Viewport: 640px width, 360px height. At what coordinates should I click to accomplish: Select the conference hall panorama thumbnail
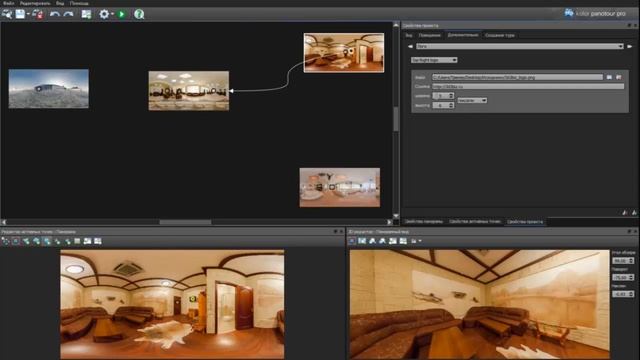pos(189,91)
